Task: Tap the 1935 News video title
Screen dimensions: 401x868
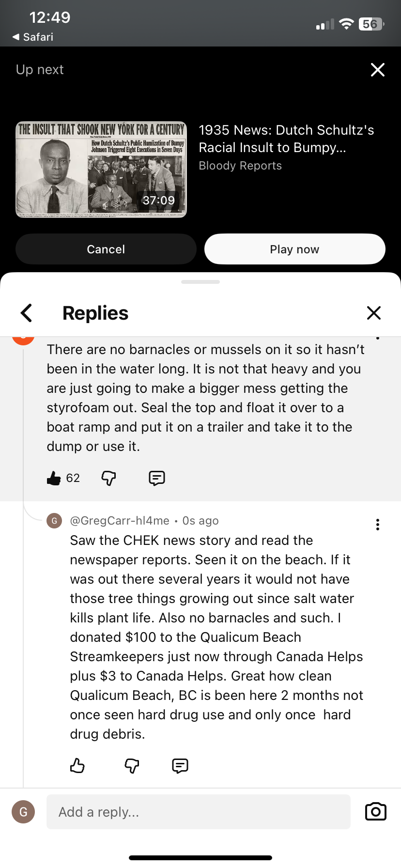Action: [286, 139]
